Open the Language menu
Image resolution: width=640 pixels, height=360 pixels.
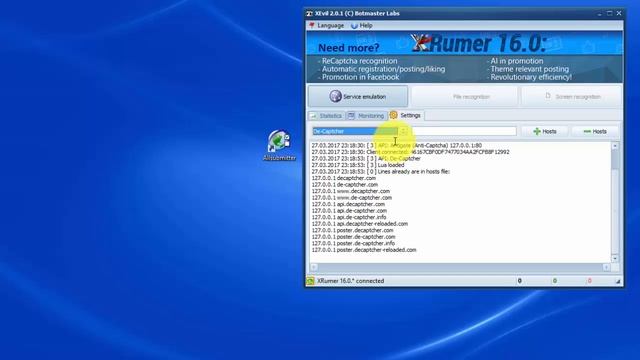point(327,25)
